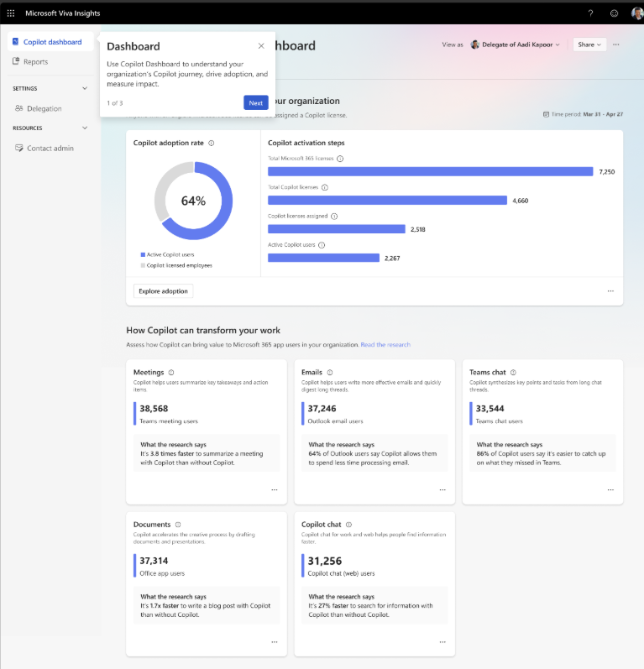Collapse the Settings section chevron
644x669 pixels.
pos(85,88)
